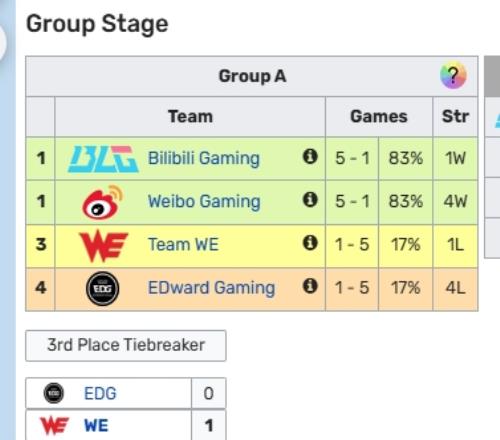500x440 pixels.
Task: Click the Games column header
Action: tap(379, 117)
